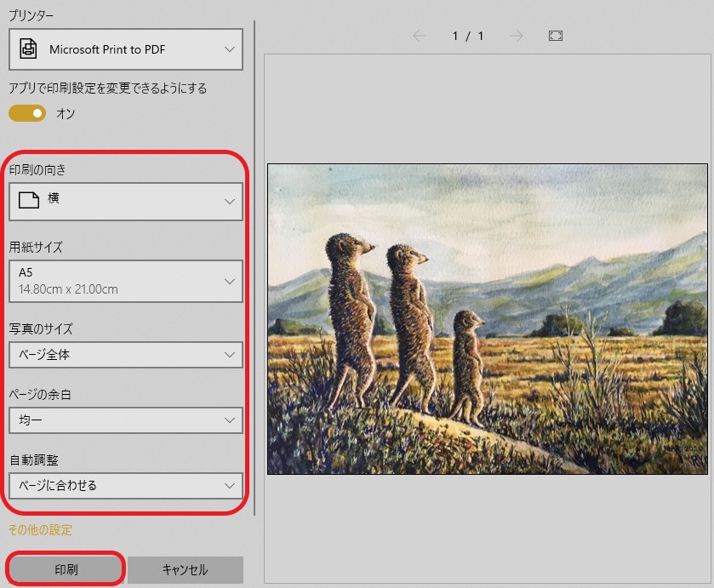Open the 印刷の向き dropdown arrow

(x=229, y=202)
